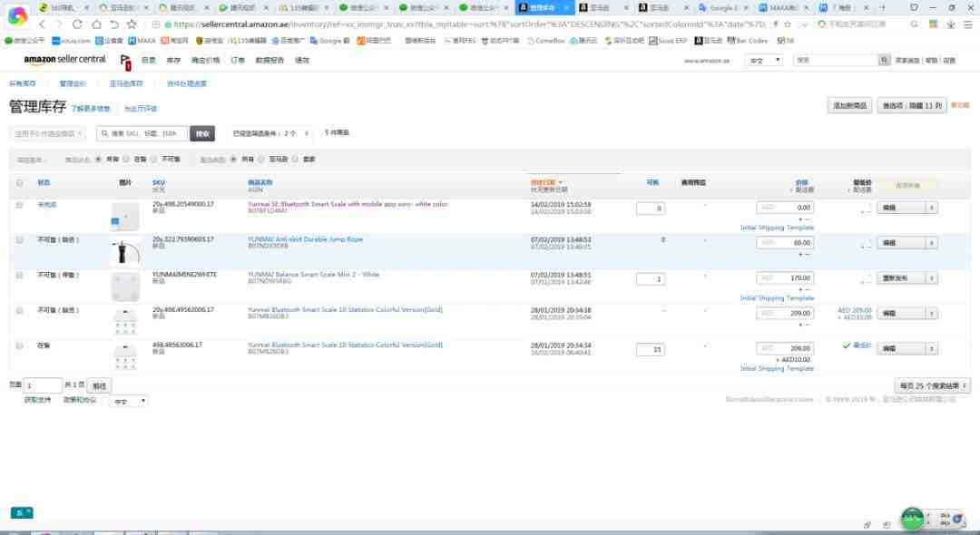Viewport: 980px width, 535px height.
Task: Open the 库存 menu in the top navigation
Action: click(173, 61)
